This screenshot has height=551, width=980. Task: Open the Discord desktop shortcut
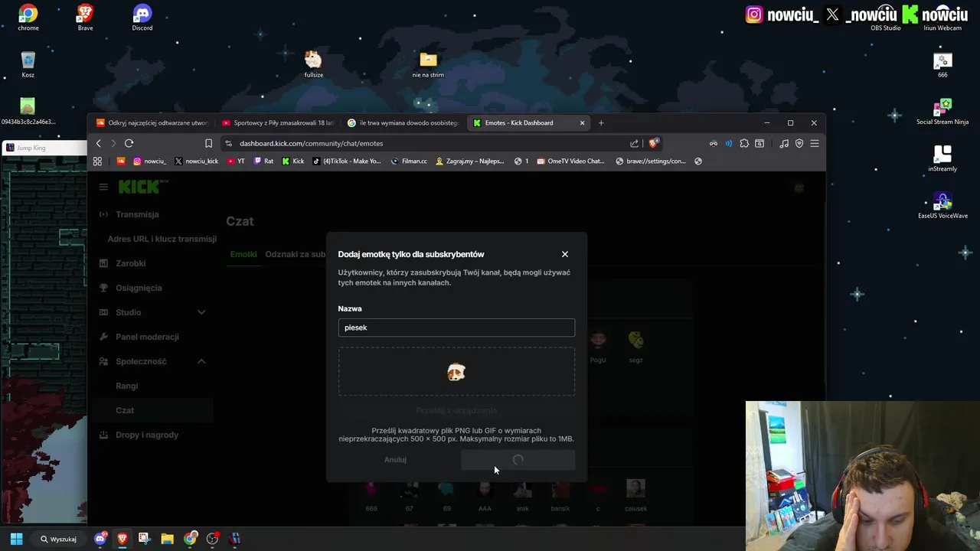pyautogui.click(x=142, y=17)
